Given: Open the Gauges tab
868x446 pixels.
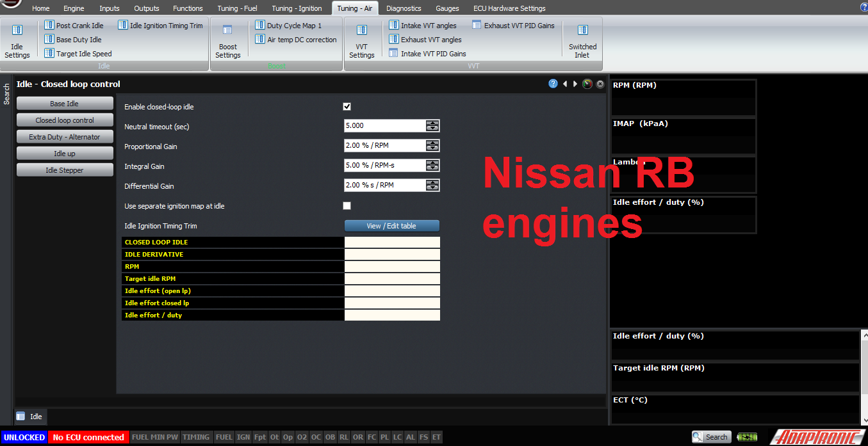Looking at the screenshot, I should (447, 8).
